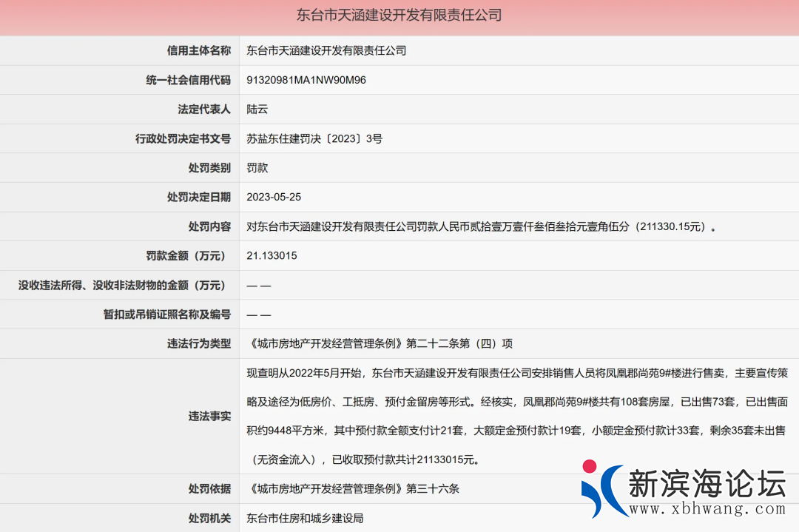Click the 处罚类别 value 罚款
Image resolution: width=799 pixels, height=532 pixels.
257,168
